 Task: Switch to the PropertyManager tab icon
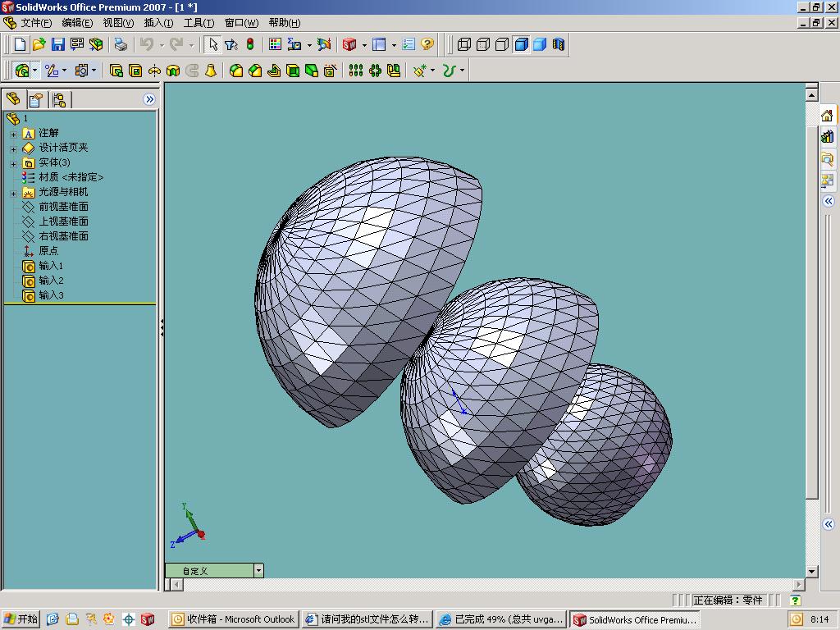(36, 100)
